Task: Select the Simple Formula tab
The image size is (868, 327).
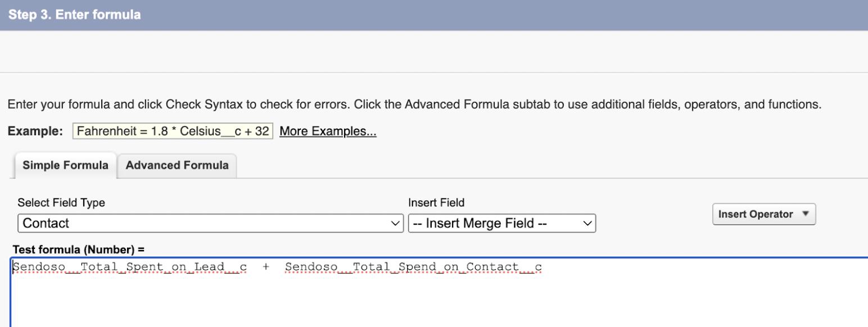Action: click(x=65, y=165)
